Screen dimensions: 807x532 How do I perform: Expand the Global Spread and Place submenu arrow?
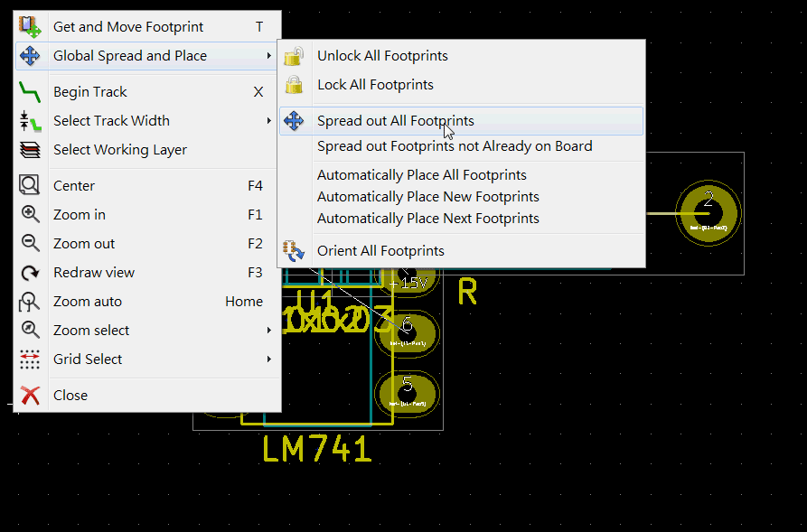[269, 55]
